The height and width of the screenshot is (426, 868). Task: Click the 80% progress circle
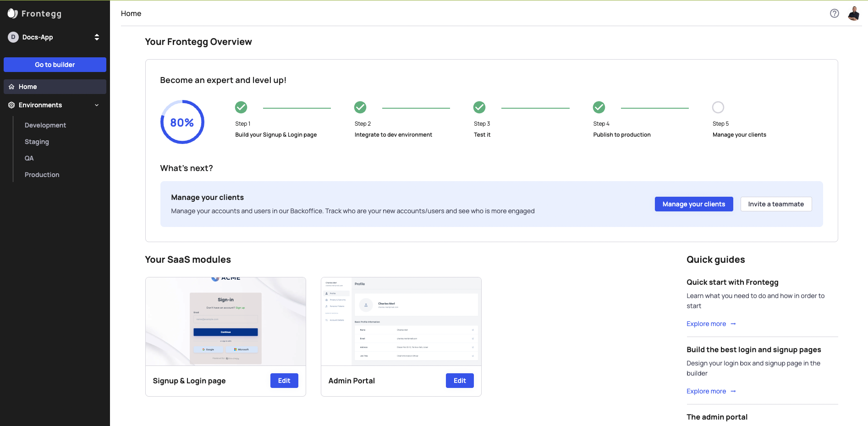[182, 122]
